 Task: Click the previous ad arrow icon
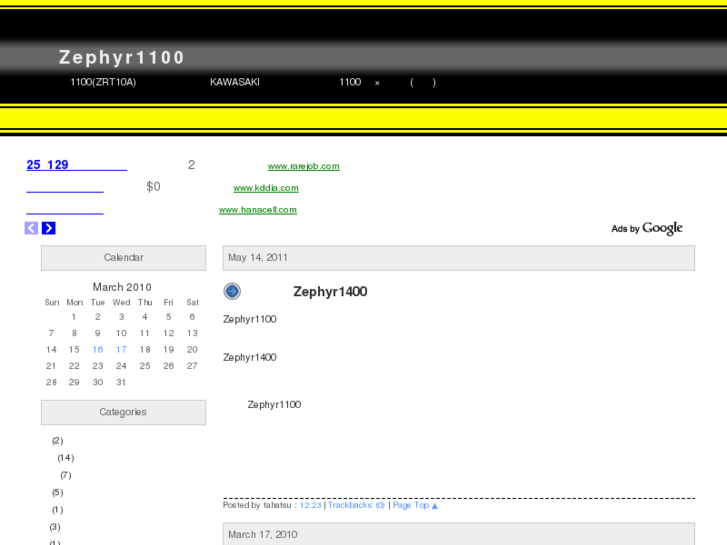31,228
